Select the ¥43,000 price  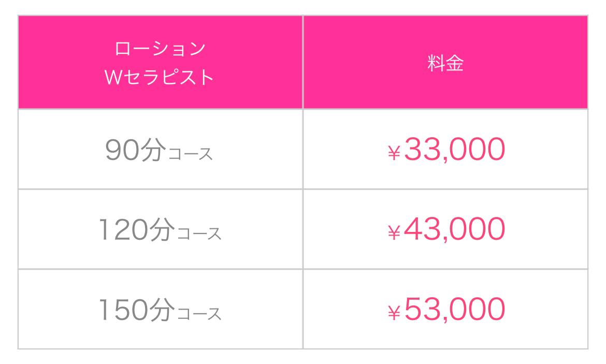pos(446,229)
